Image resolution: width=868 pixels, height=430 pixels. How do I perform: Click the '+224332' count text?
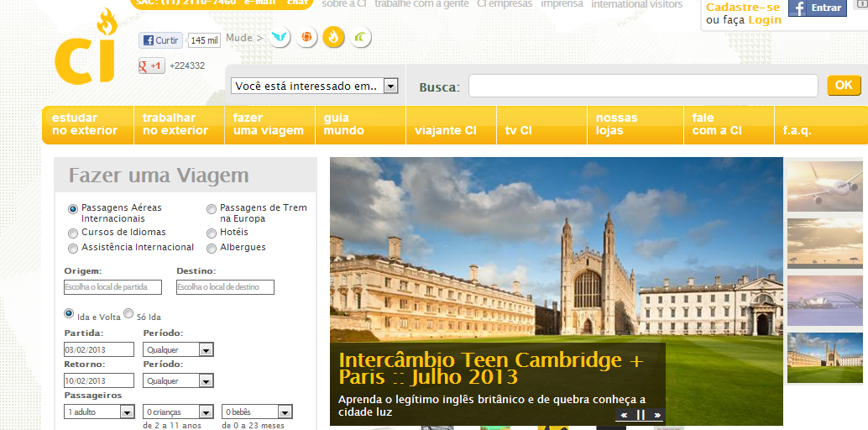(187, 66)
